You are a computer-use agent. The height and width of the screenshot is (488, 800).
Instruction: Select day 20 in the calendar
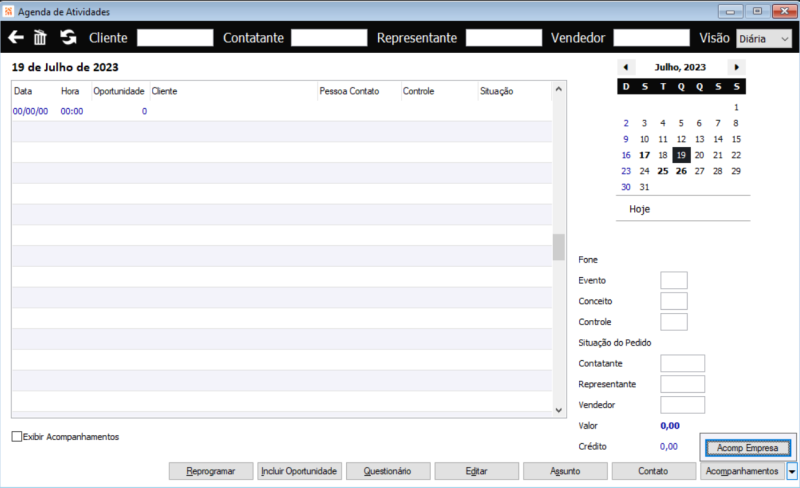point(699,155)
